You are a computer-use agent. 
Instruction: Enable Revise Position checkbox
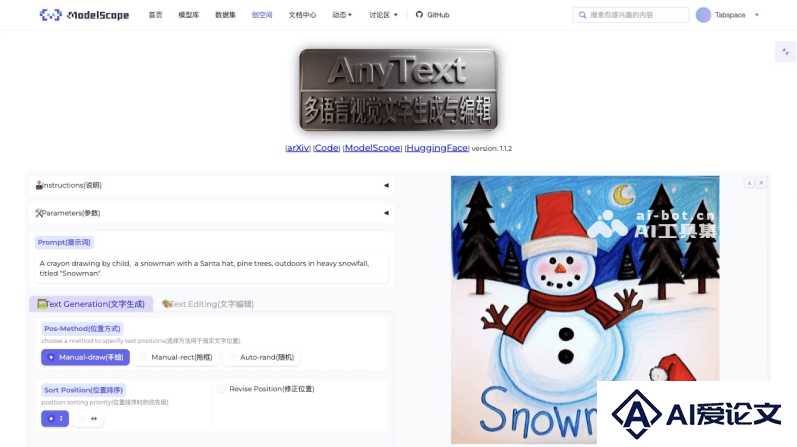coord(221,389)
